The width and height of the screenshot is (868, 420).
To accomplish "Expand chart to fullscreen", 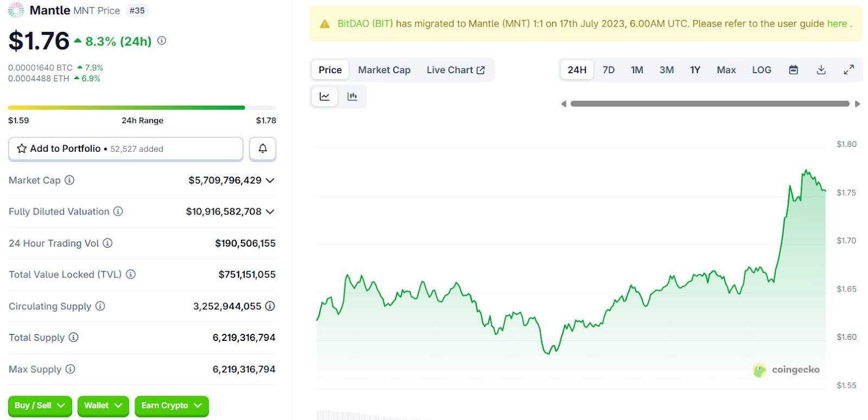I will point(848,70).
